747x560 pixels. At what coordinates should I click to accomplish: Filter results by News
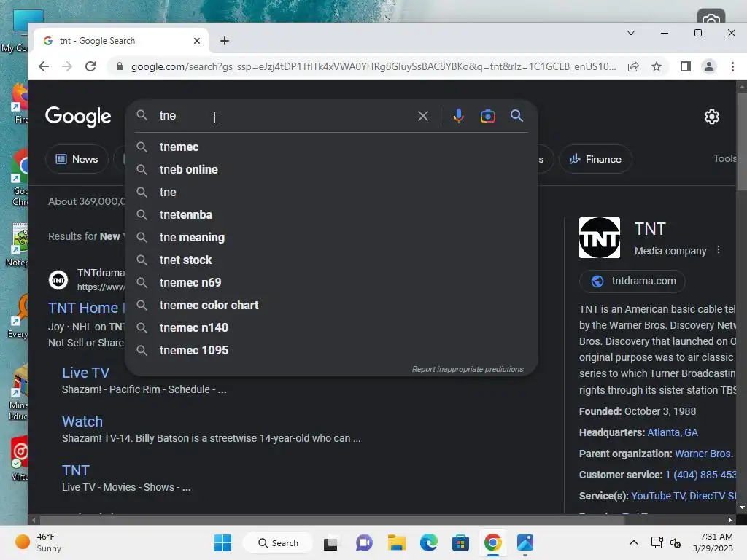coord(77,159)
